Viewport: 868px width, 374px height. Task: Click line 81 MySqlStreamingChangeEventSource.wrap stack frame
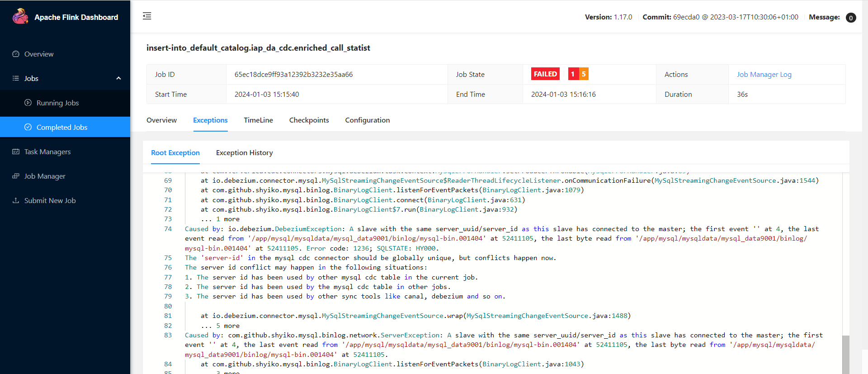point(415,316)
